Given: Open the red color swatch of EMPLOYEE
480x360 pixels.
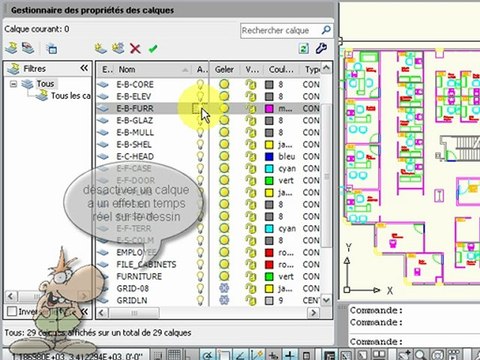Looking at the screenshot, I should (x=269, y=253).
